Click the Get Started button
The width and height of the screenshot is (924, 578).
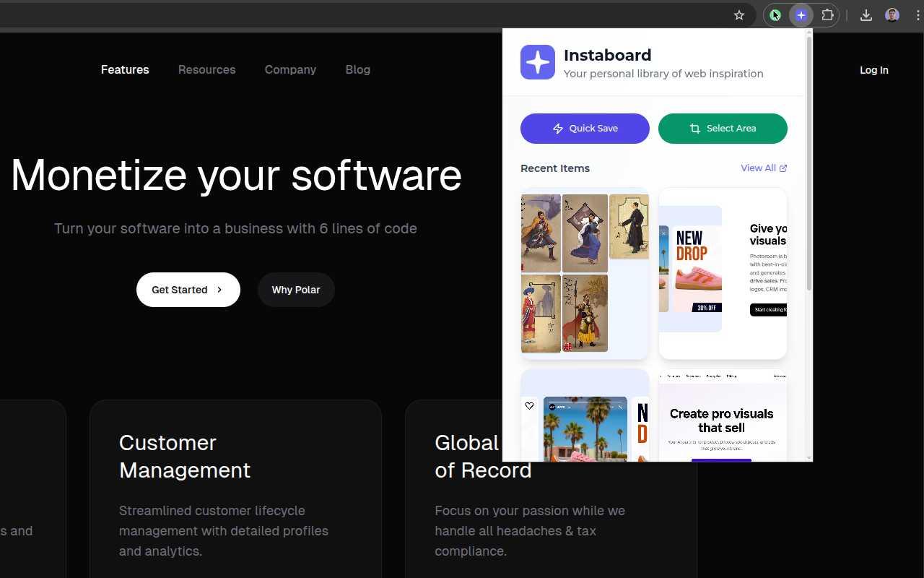click(188, 290)
